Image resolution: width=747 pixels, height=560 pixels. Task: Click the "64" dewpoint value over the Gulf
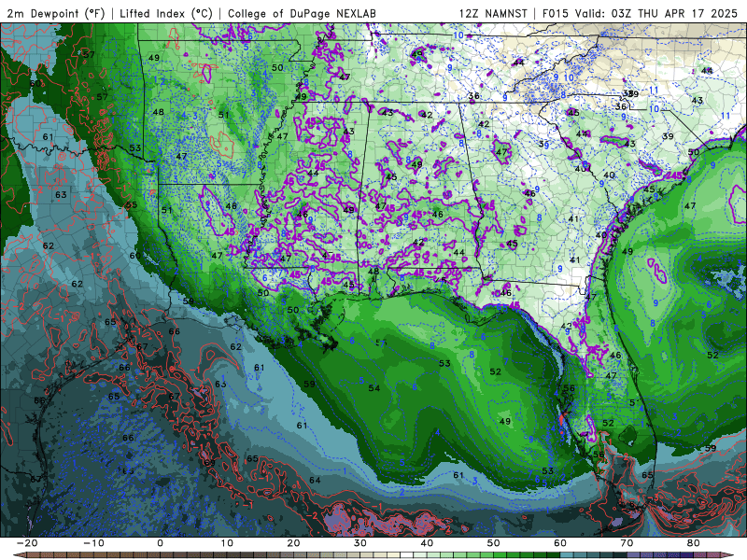click(x=315, y=480)
